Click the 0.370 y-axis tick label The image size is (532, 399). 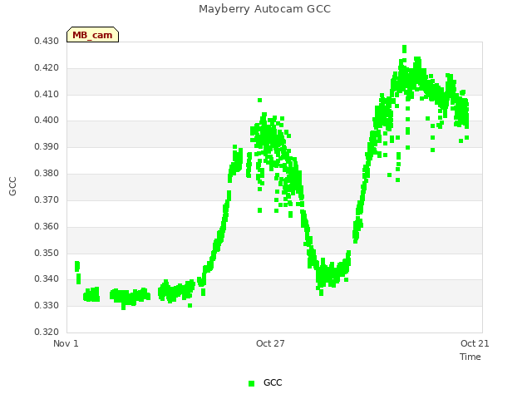(x=47, y=199)
